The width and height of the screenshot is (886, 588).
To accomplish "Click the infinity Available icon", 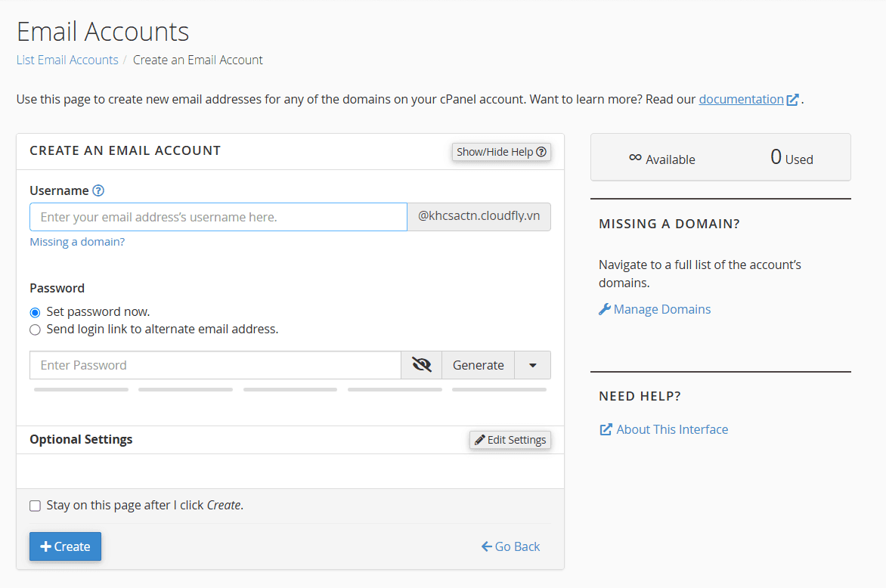I will coord(635,158).
